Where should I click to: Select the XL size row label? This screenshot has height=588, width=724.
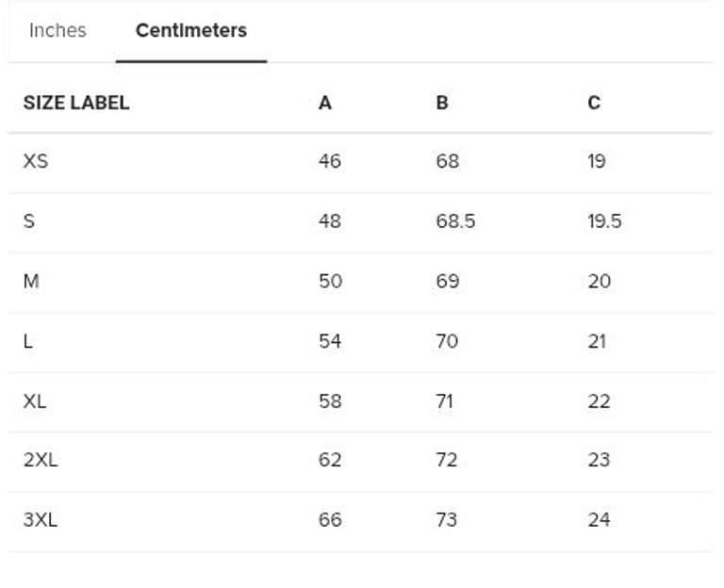(x=35, y=400)
